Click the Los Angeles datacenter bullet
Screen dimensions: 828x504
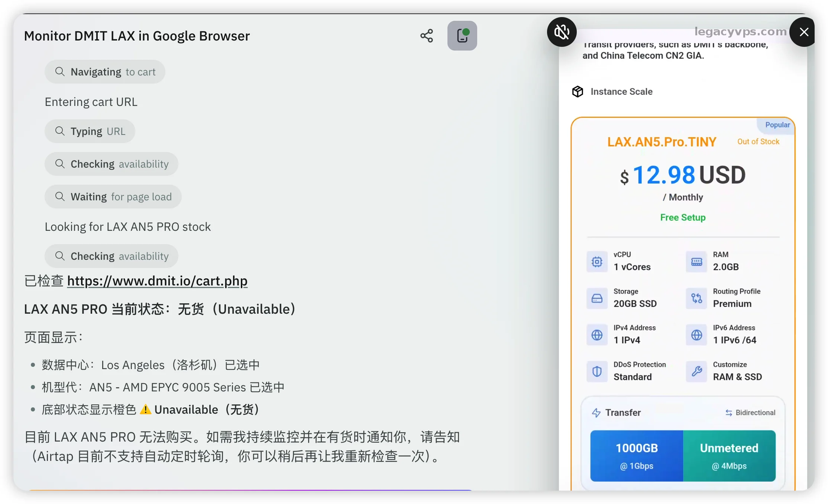151,365
